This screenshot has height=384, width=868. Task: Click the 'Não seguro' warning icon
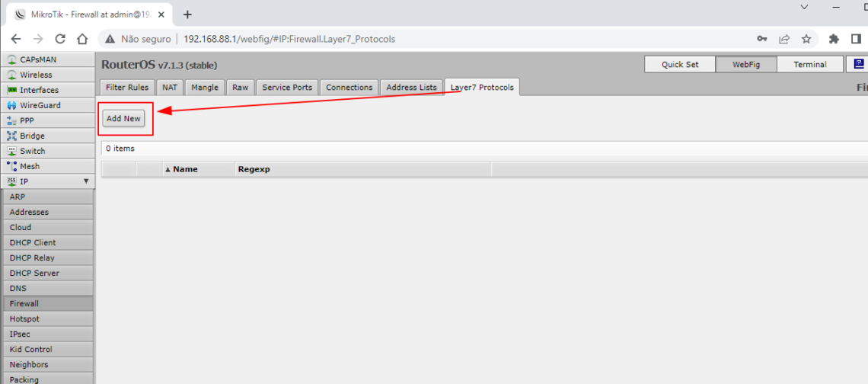[110, 40]
